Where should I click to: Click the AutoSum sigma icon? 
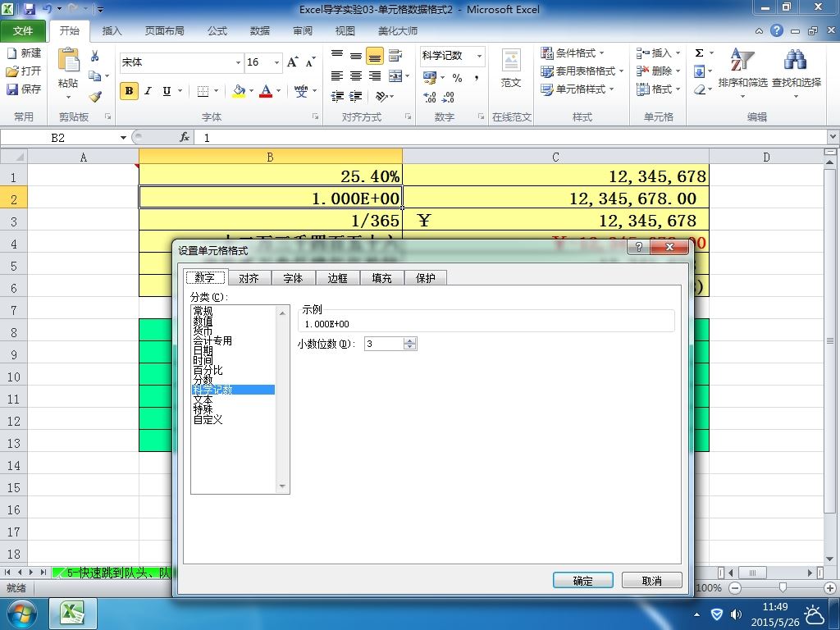point(699,53)
